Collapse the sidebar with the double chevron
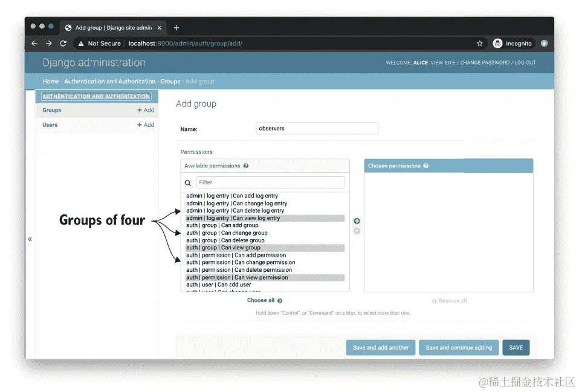The width and height of the screenshot is (579, 392). pos(30,239)
